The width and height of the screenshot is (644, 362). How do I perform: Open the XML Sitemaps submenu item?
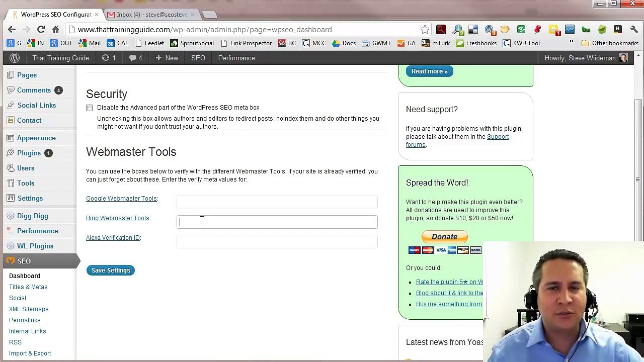(29, 309)
